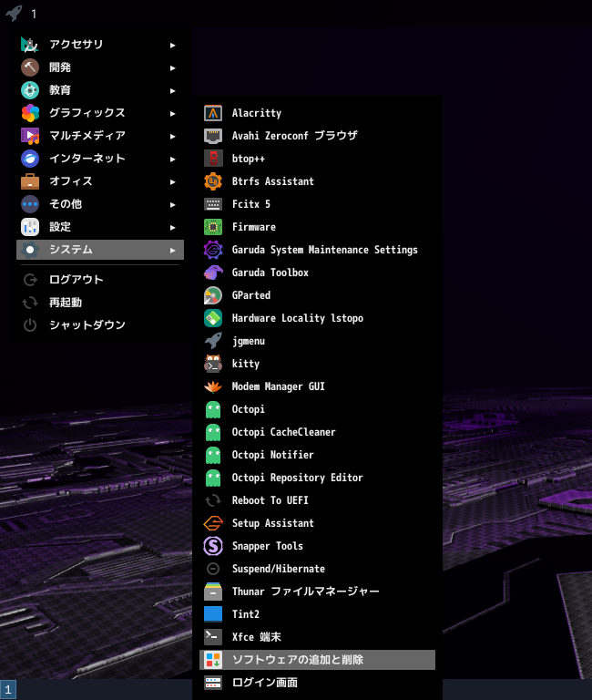The width and height of the screenshot is (592, 700).
Task: Expand the インターネット submenu arrow
Action: [173, 159]
